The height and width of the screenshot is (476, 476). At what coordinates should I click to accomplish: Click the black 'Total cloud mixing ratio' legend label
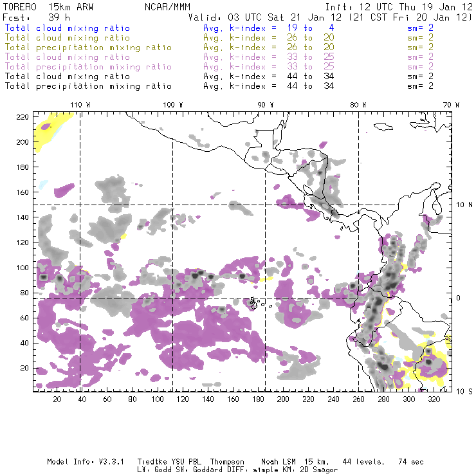[68, 77]
